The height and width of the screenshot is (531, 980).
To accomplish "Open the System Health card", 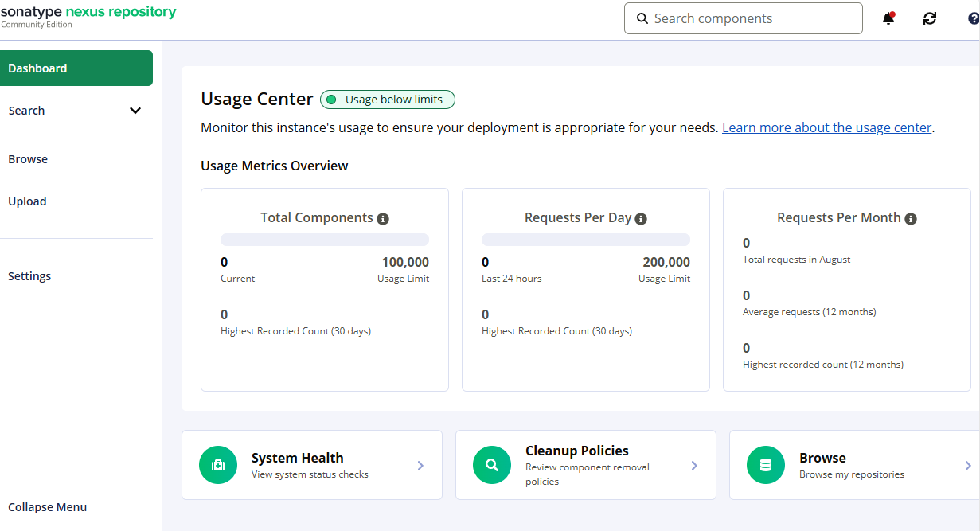I will tap(312, 466).
